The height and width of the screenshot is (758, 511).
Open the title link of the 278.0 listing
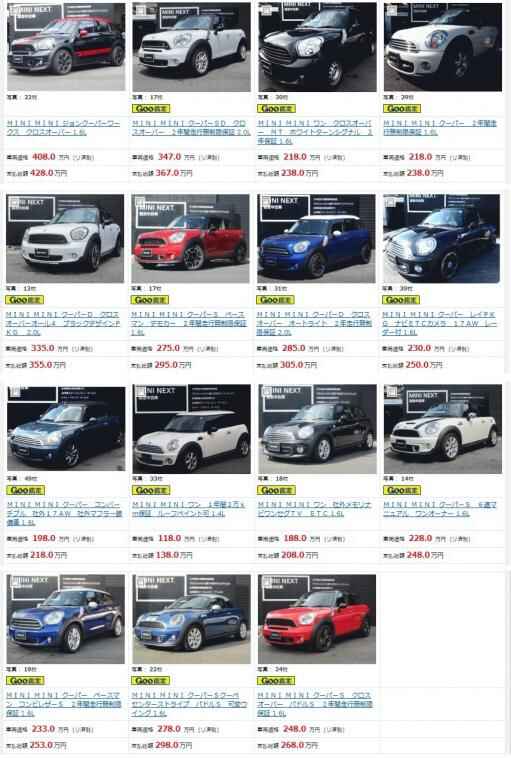(189, 704)
